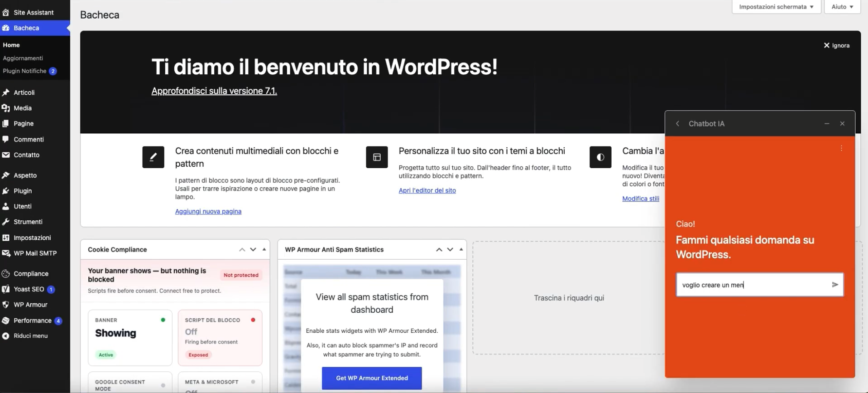Open Articoli via its pin icon

(6, 92)
